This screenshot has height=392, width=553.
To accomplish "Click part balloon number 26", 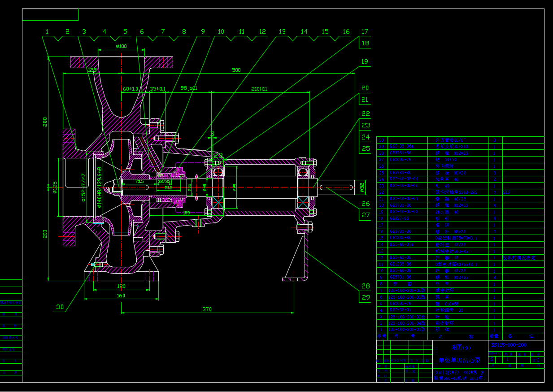I will pyautogui.click(x=366, y=204).
